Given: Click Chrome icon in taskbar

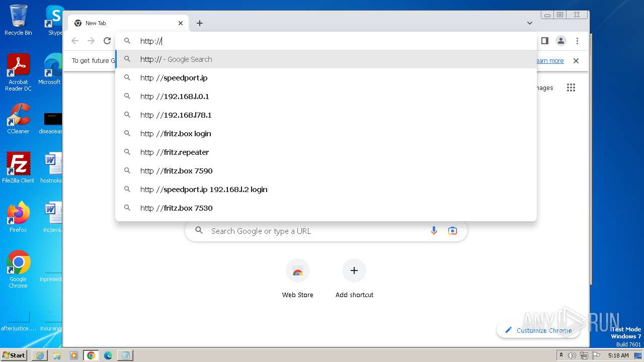Looking at the screenshot, I should 91,355.
